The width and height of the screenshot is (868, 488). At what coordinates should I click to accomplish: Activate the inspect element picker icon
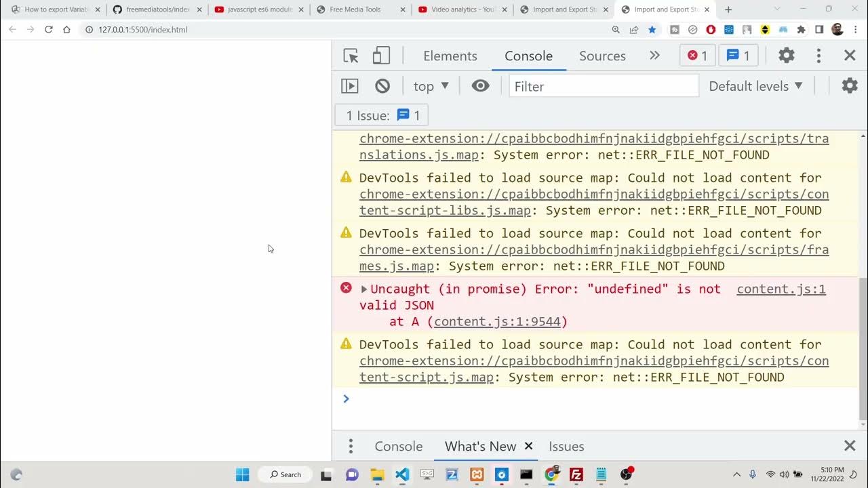point(351,56)
